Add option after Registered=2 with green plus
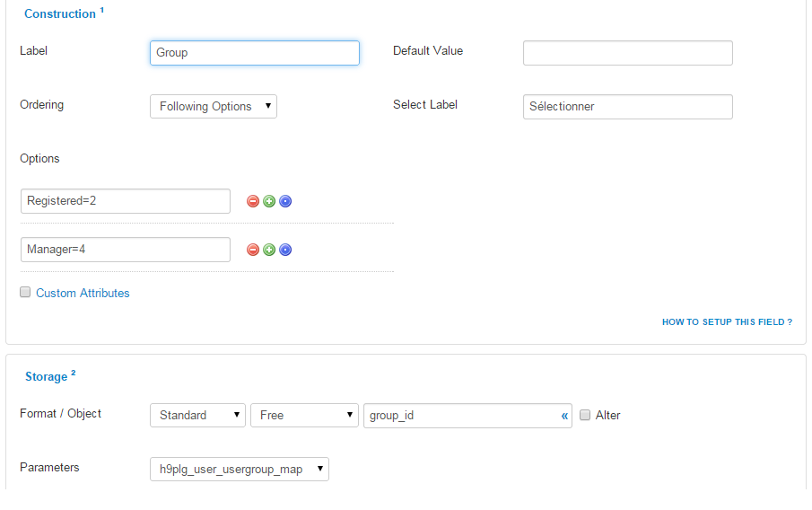The image size is (812, 510). point(269,201)
